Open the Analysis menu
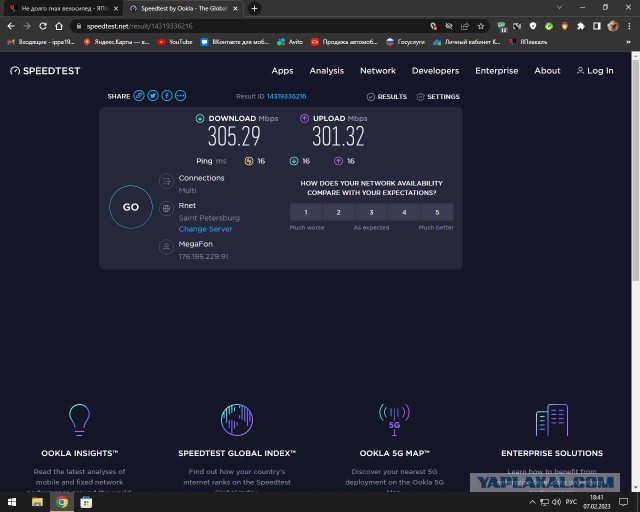This screenshot has height=512, width=640. click(x=327, y=71)
